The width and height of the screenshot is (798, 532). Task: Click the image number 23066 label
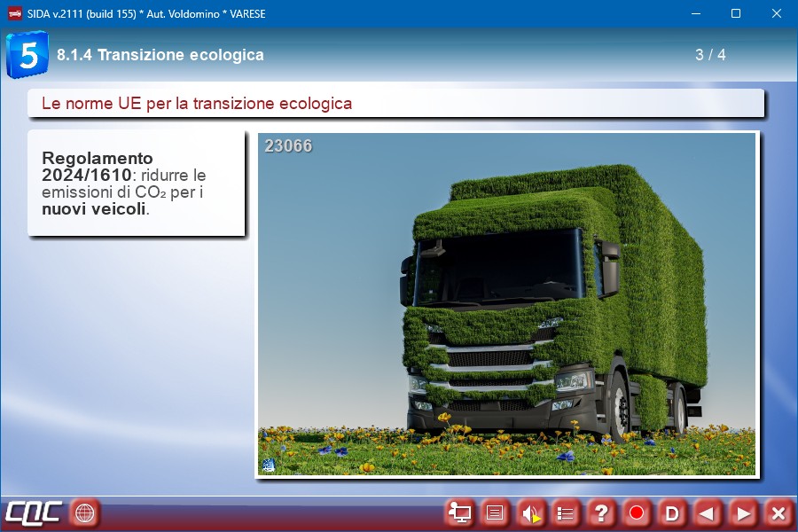click(288, 146)
